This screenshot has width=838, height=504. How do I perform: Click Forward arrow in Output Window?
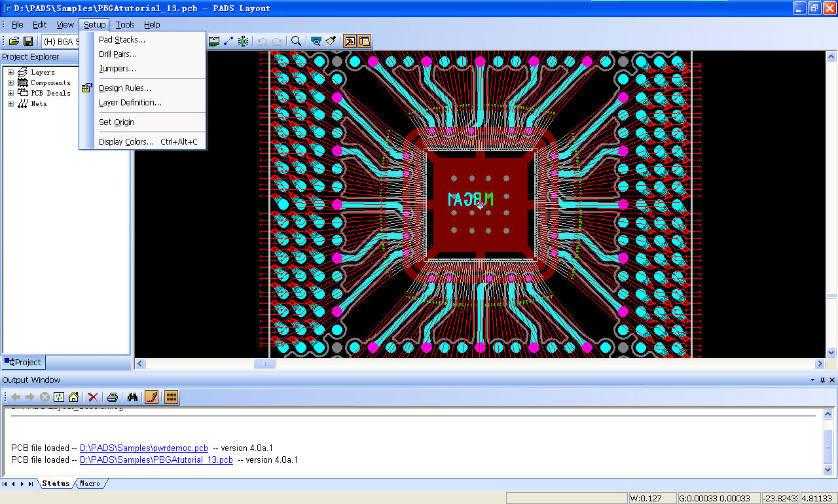click(x=30, y=397)
